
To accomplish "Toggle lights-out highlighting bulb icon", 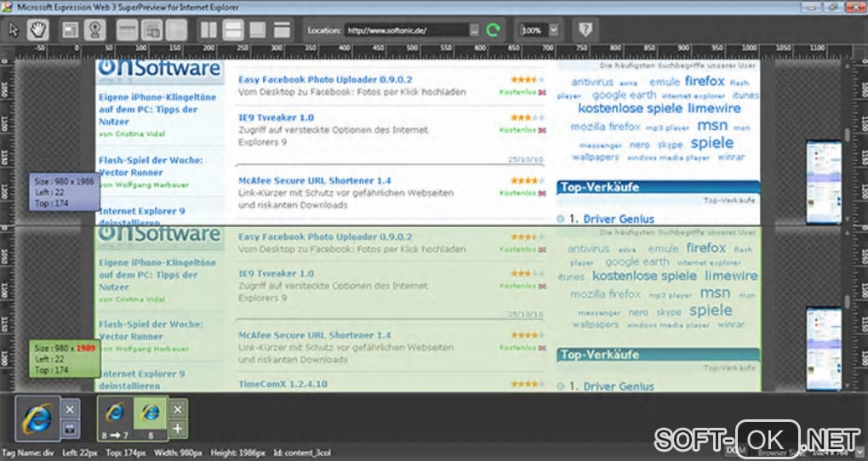I will pos(94,30).
